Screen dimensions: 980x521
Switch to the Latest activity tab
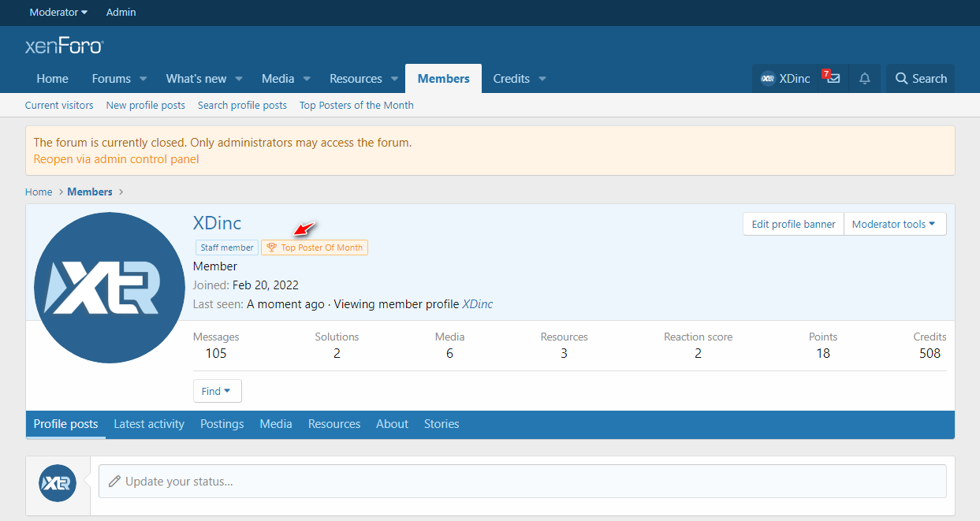(149, 424)
